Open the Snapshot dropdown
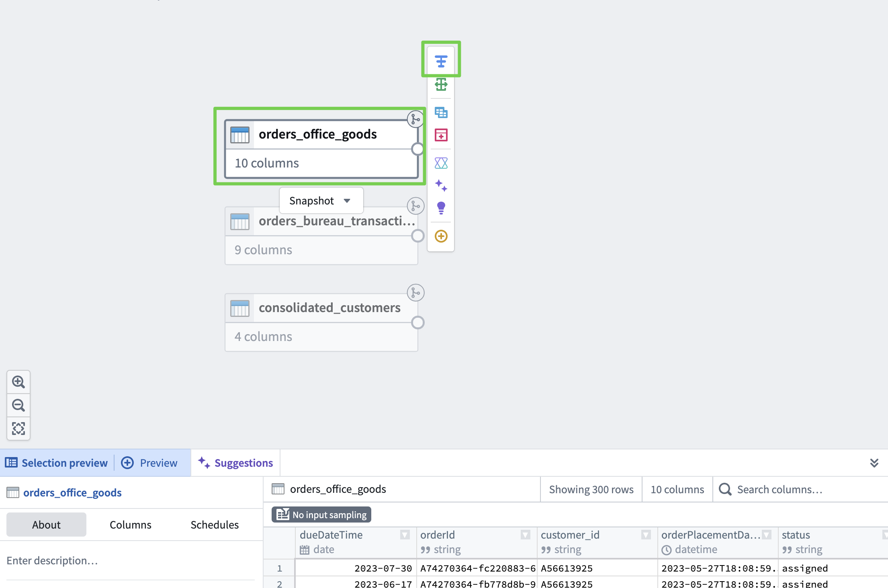The width and height of the screenshot is (888, 588). [321, 200]
